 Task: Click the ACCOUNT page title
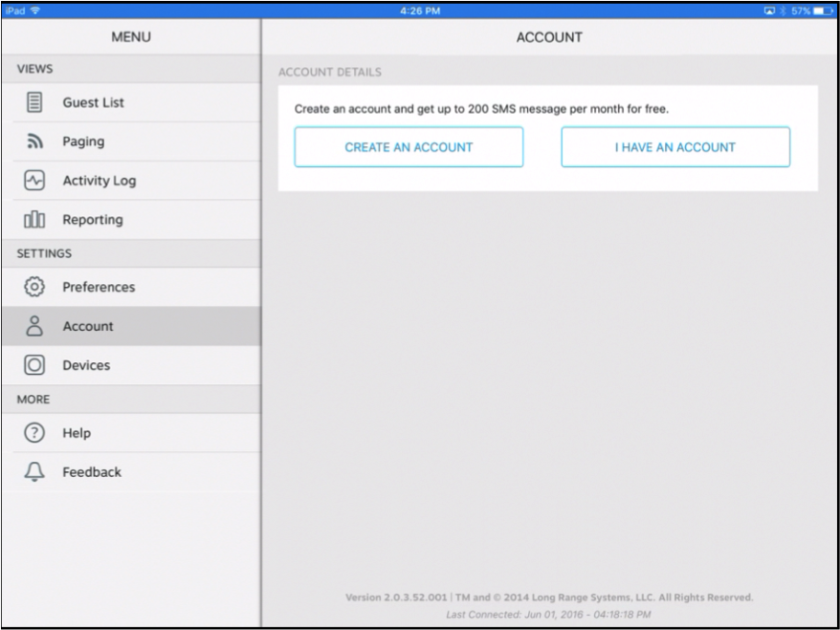[549, 37]
